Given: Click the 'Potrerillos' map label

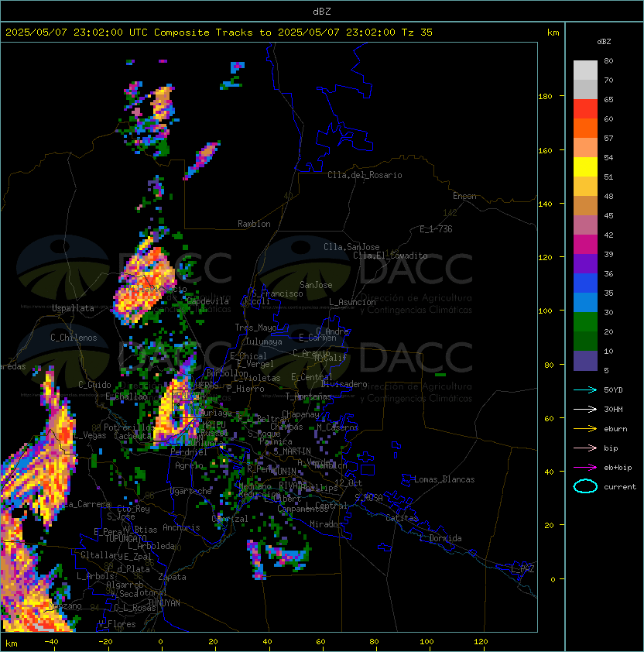Looking at the screenshot, I should tap(129, 427).
